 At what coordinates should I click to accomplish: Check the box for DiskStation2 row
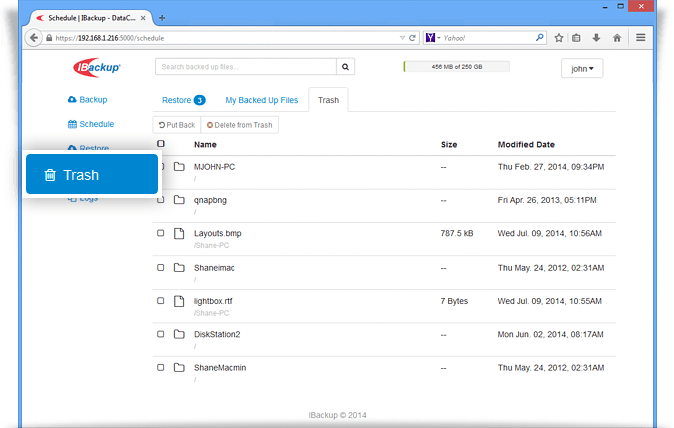tap(161, 334)
